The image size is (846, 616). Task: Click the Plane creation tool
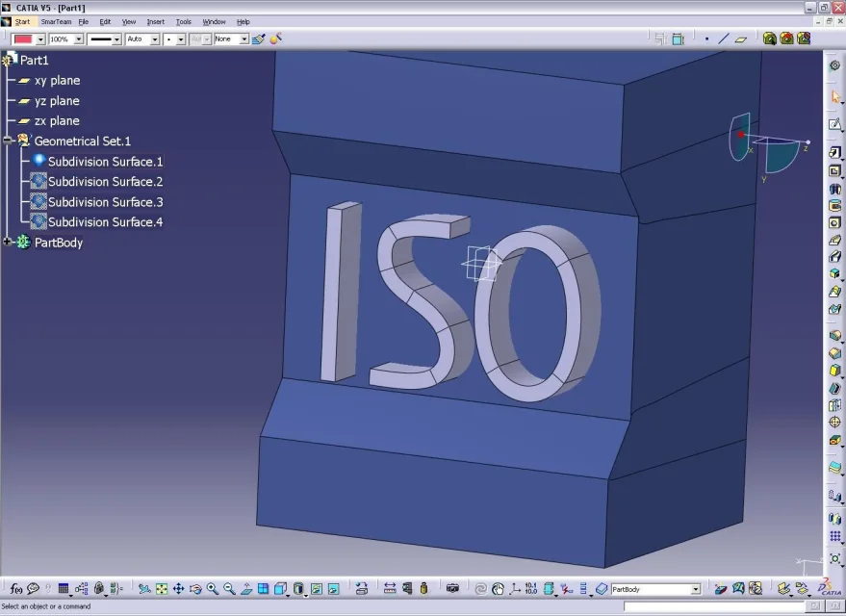(741, 38)
